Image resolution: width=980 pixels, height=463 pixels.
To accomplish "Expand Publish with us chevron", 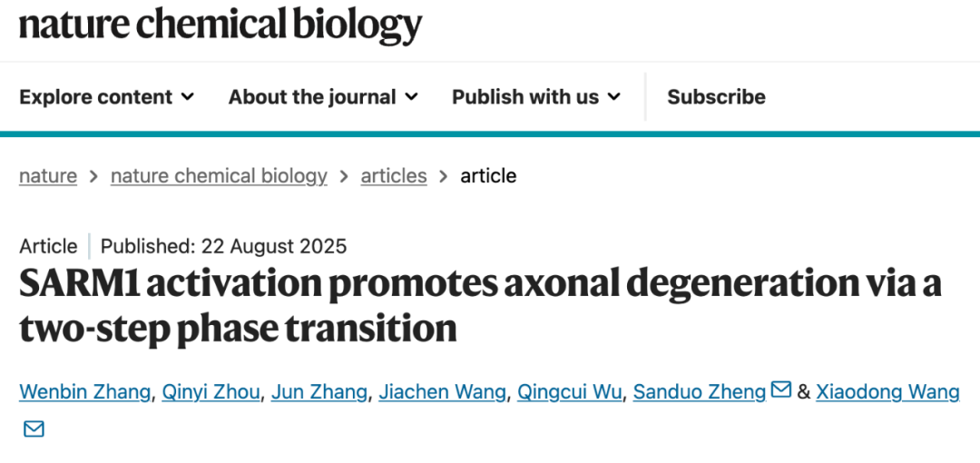I will [x=614, y=96].
